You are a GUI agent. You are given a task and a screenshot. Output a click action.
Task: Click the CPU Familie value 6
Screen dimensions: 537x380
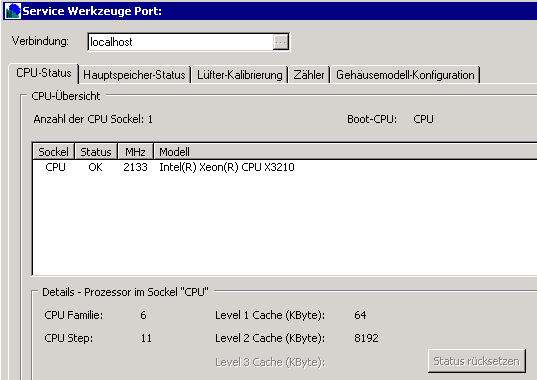tap(143, 315)
